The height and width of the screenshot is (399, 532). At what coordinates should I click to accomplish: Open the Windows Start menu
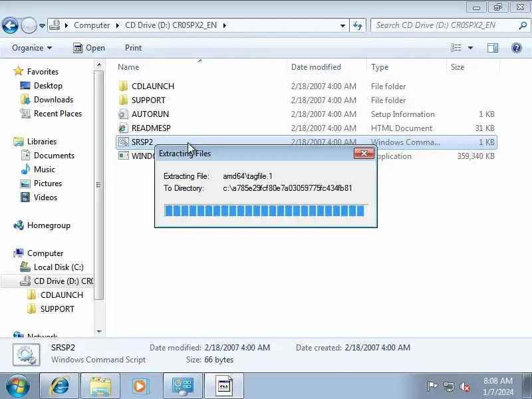click(x=18, y=386)
